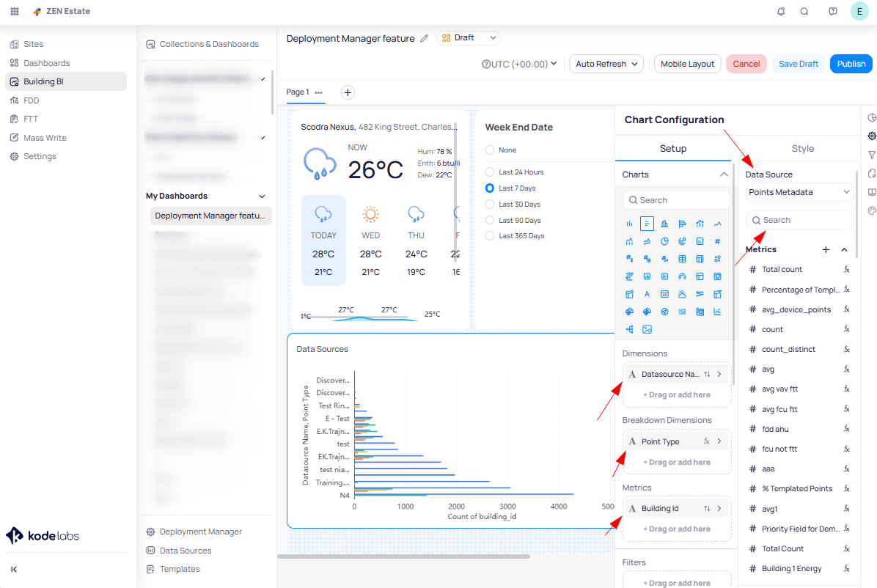877x588 pixels.
Task: Select the None radio option
Action: (x=490, y=150)
